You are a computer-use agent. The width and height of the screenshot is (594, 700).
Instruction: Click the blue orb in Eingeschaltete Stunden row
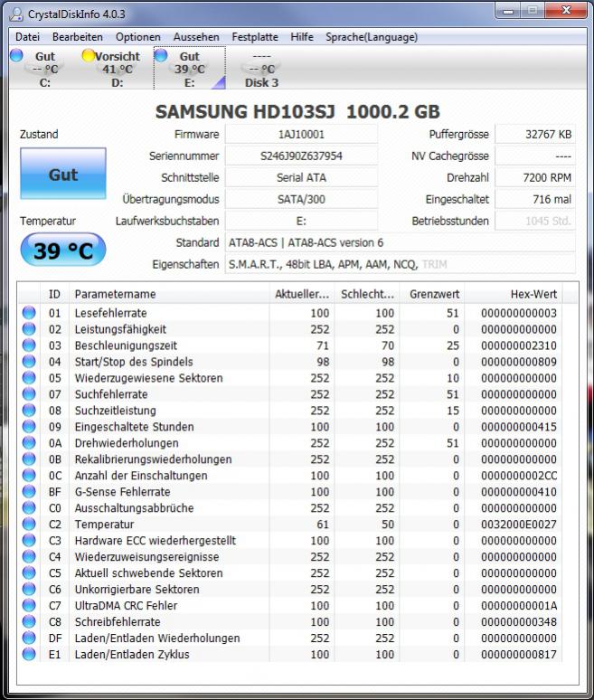pyautogui.click(x=29, y=426)
